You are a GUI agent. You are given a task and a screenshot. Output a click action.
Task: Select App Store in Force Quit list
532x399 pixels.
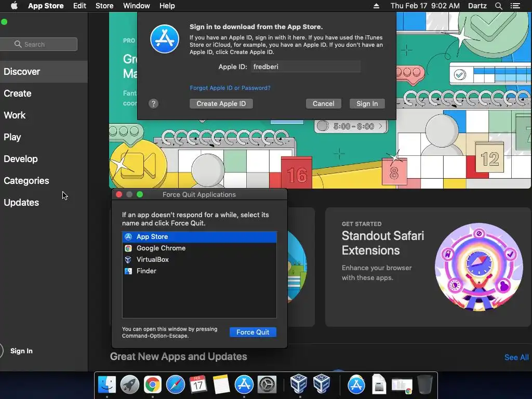tap(199, 237)
